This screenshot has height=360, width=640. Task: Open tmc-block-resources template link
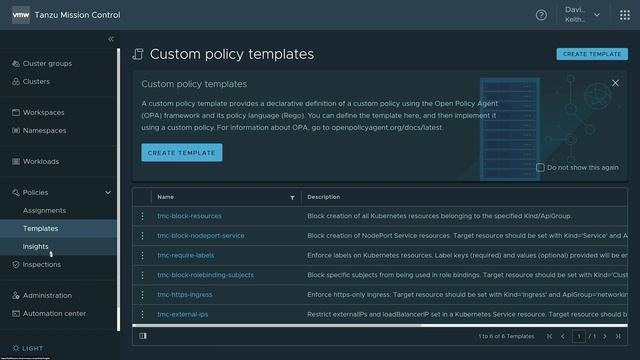189,216
